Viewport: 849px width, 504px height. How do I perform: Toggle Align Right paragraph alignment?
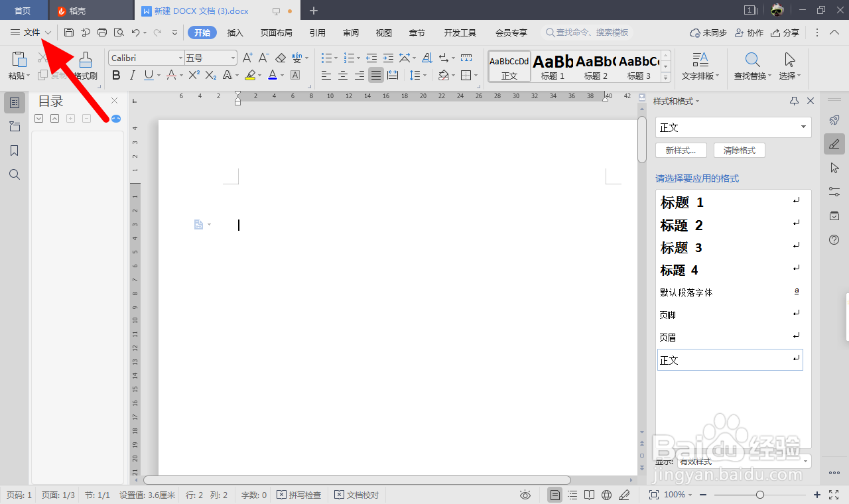point(359,75)
